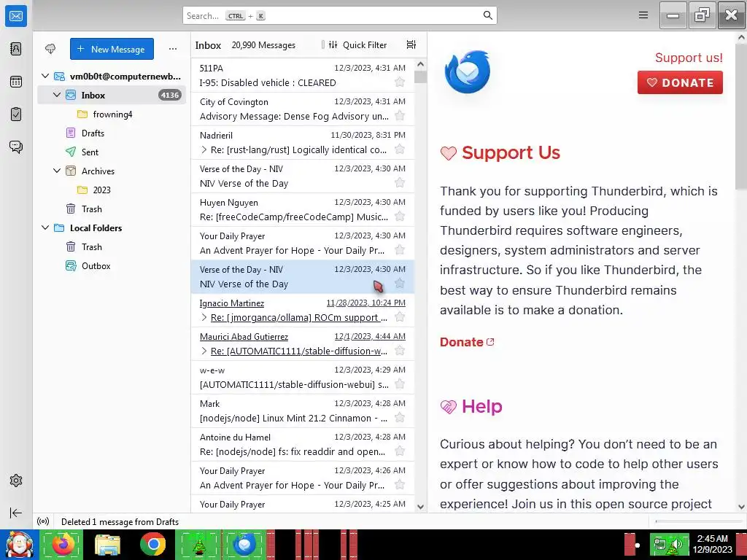Open the Tasks space

point(16,114)
